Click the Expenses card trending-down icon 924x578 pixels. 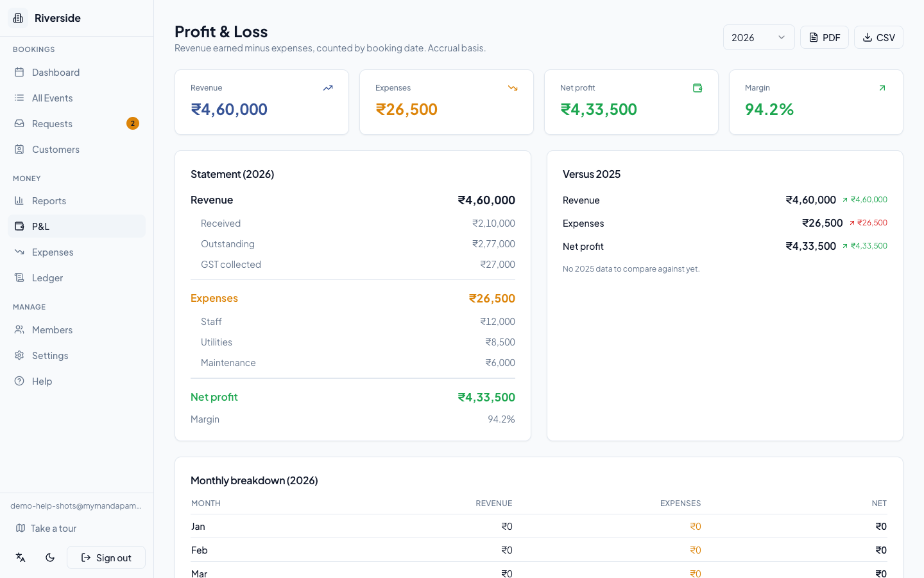point(513,88)
